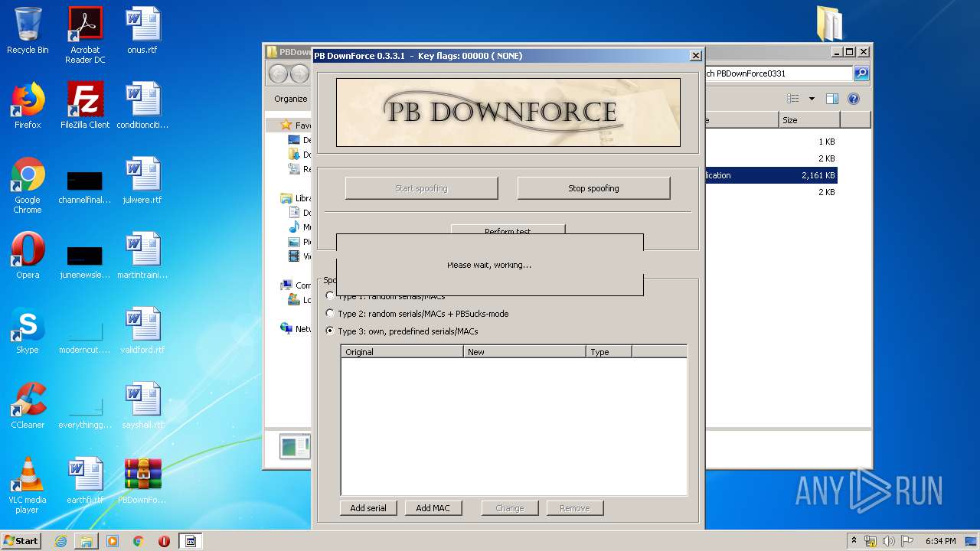Toggle the Explorer preview pane icon
Screen dimensions: 980x551
(x=832, y=99)
